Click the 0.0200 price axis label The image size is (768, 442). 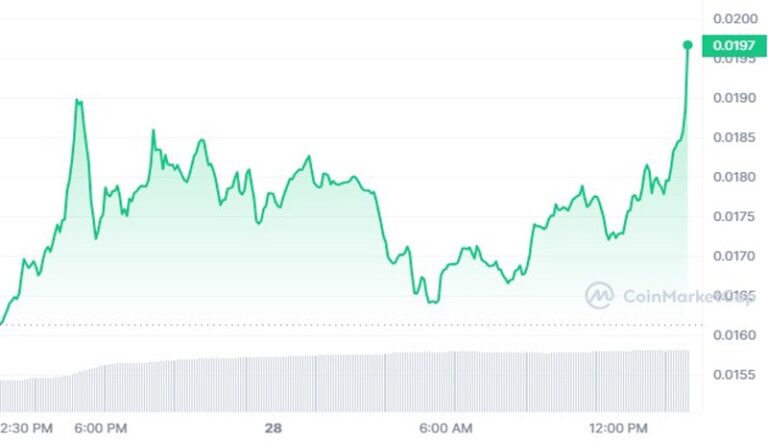(735, 19)
